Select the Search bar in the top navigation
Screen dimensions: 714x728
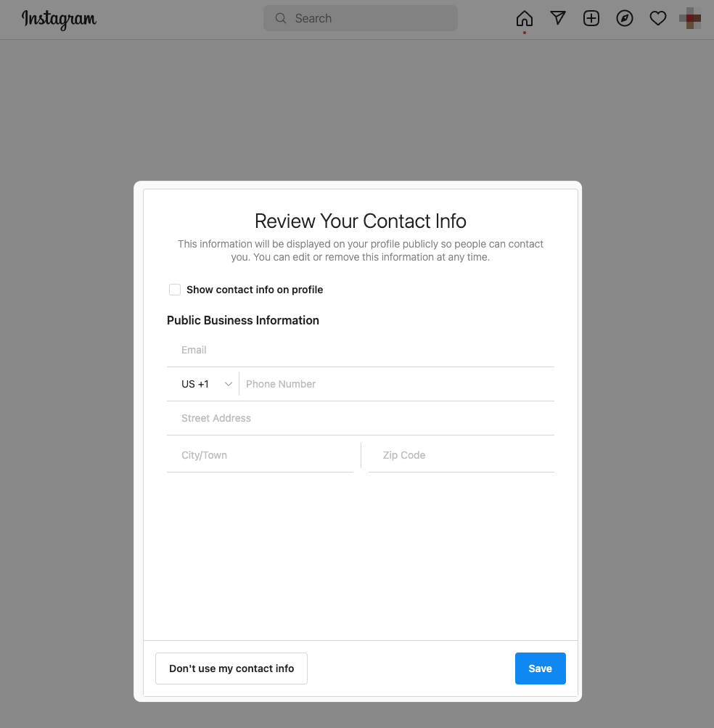point(361,18)
